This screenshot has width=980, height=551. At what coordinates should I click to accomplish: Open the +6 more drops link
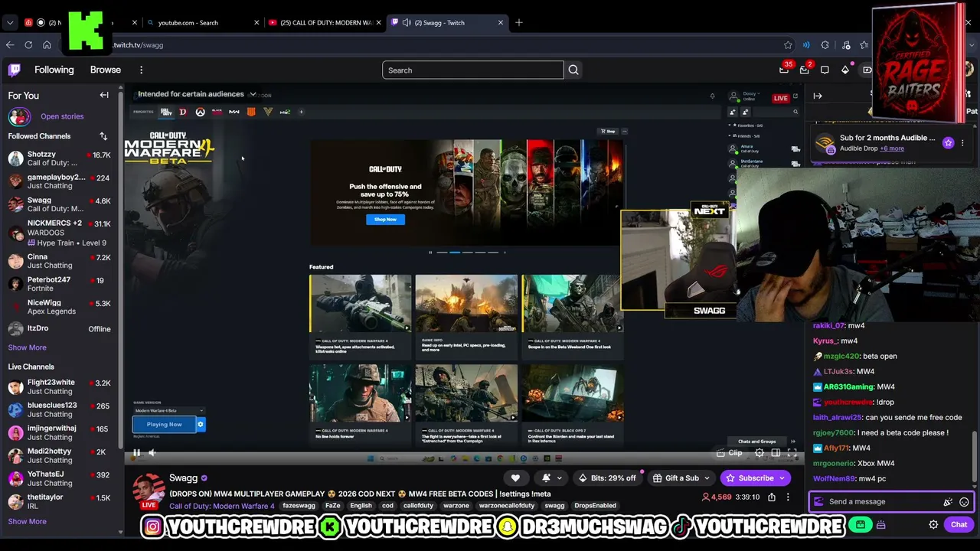click(x=892, y=148)
